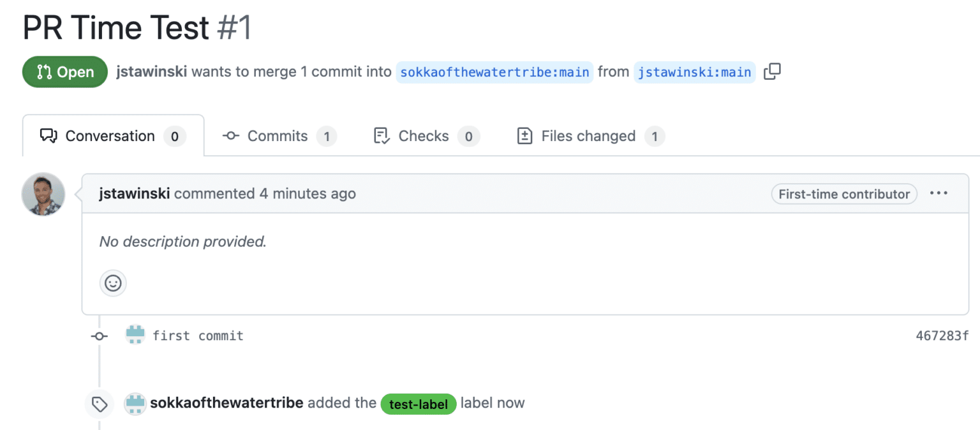Click jstawinski's profile avatar

pos(43,194)
